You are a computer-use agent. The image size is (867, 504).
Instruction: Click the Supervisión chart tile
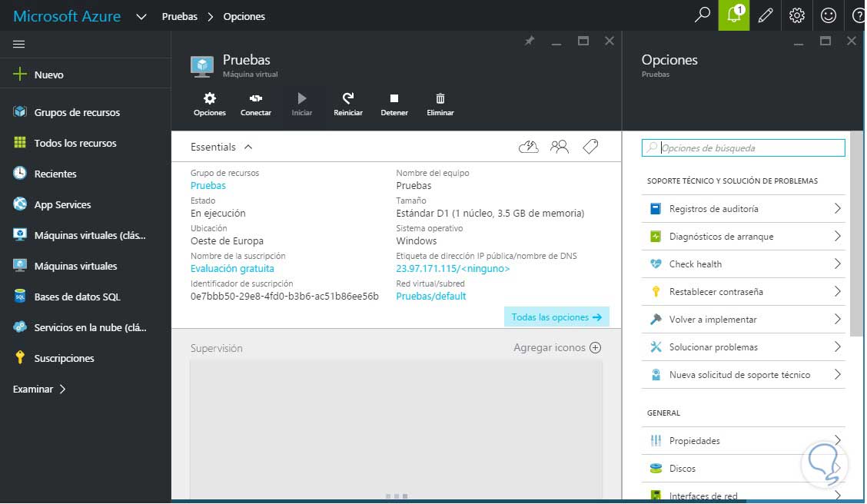396,430
